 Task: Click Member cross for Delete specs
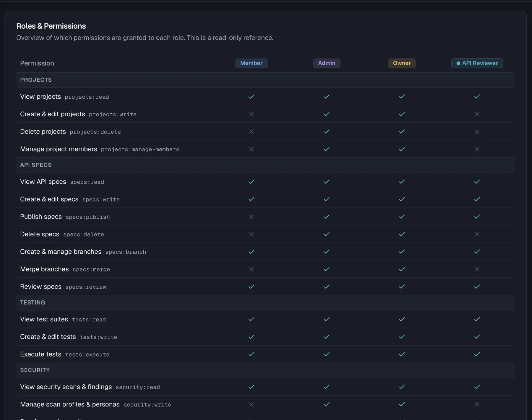(251, 234)
